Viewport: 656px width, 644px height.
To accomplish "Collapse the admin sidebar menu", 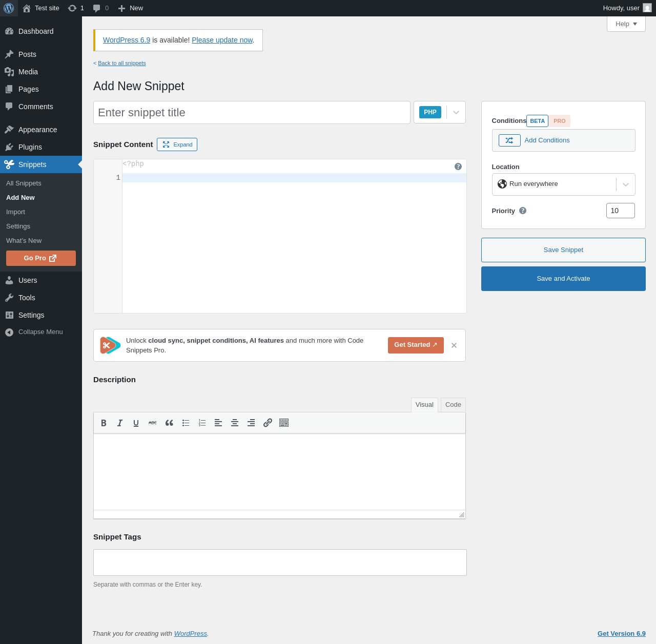I will point(41,332).
